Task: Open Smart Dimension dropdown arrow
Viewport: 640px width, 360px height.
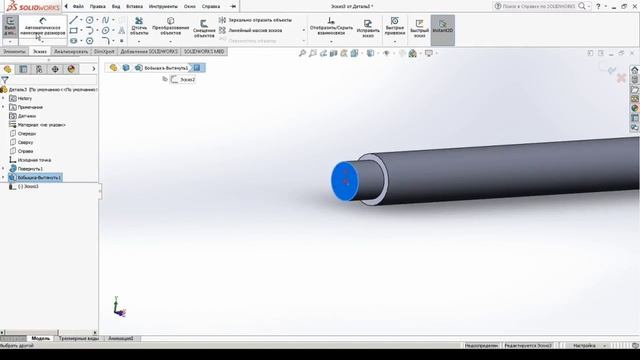Action: (43, 42)
